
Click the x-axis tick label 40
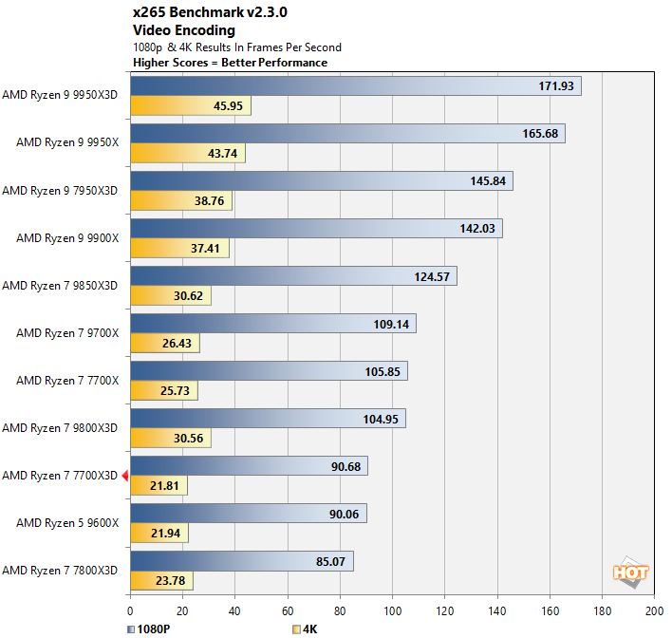point(234,611)
